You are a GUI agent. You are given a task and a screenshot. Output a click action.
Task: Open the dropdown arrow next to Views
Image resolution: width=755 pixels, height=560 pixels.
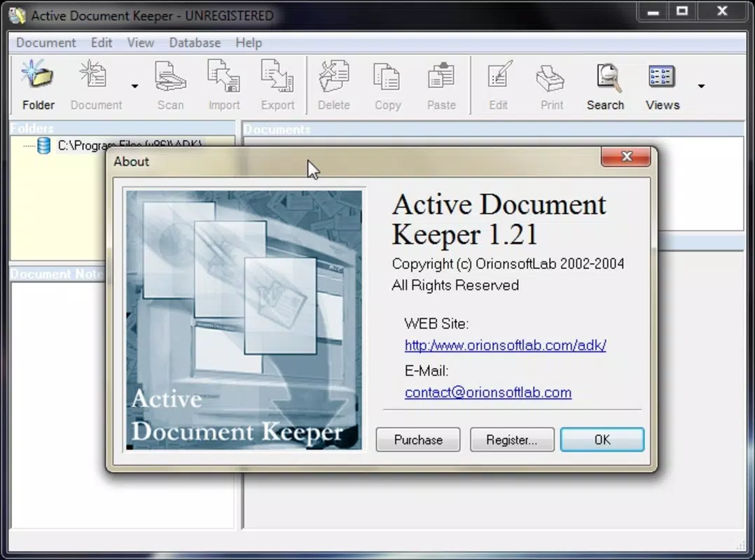(701, 86)
